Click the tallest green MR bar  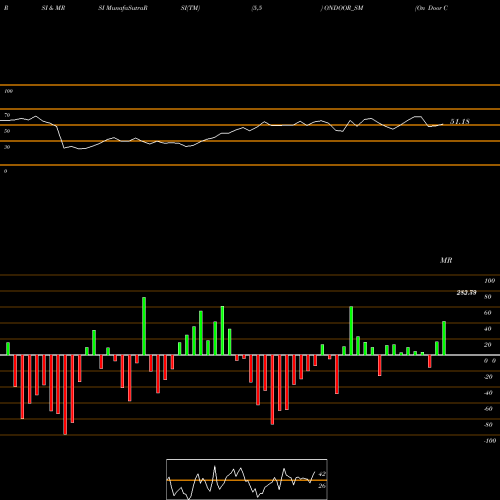click(144, 326)
